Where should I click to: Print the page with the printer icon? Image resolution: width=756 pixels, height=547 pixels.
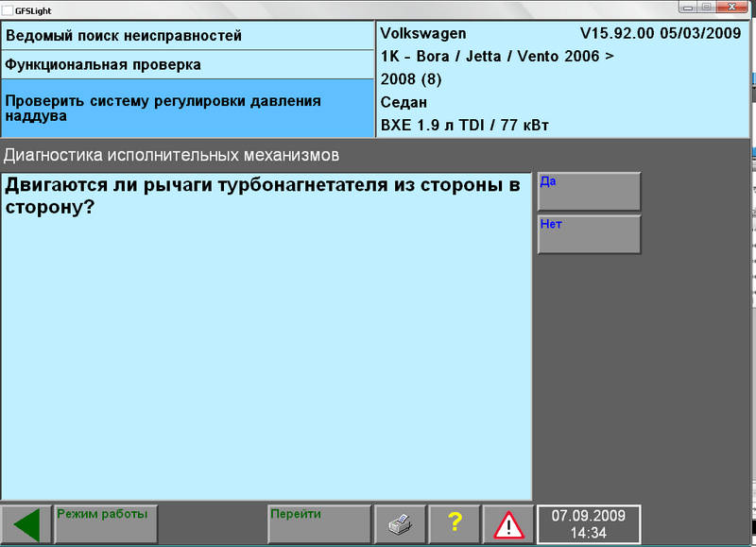tap(400, 524)
